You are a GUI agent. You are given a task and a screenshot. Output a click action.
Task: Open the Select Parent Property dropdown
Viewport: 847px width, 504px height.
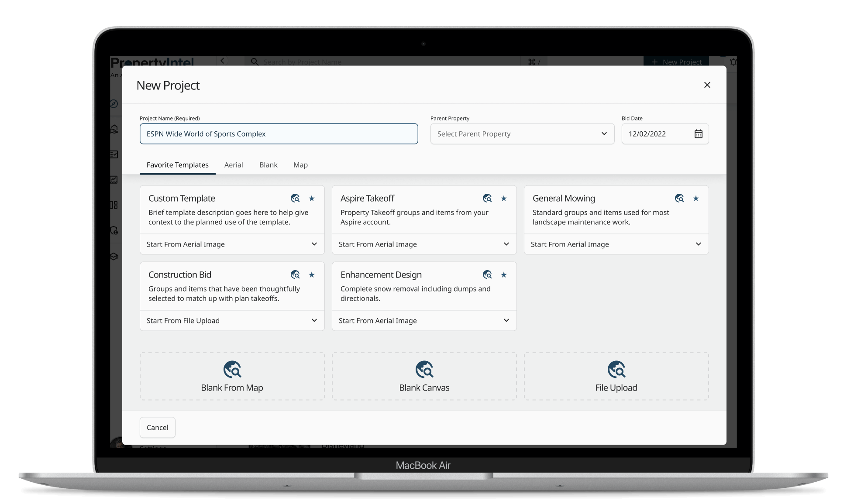[522, 134]
